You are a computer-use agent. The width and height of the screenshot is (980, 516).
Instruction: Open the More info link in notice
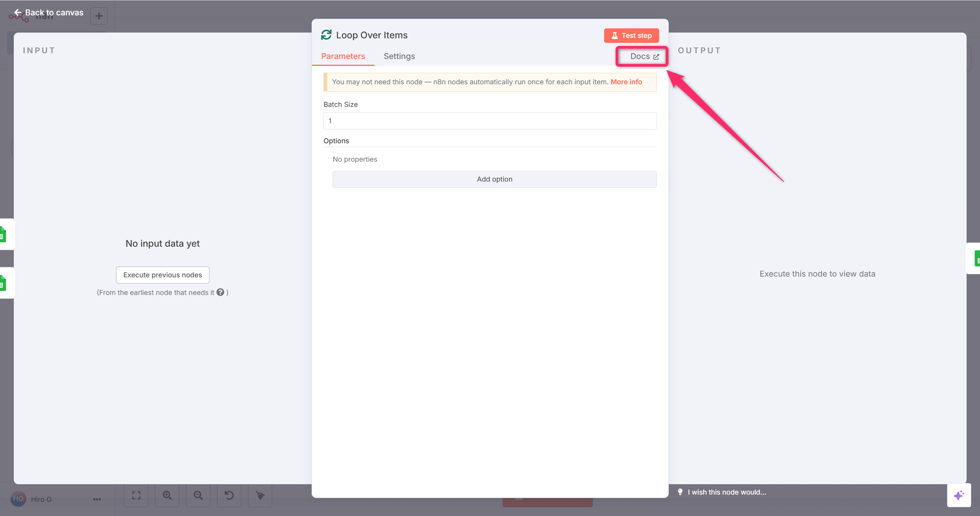coord(626,82)
